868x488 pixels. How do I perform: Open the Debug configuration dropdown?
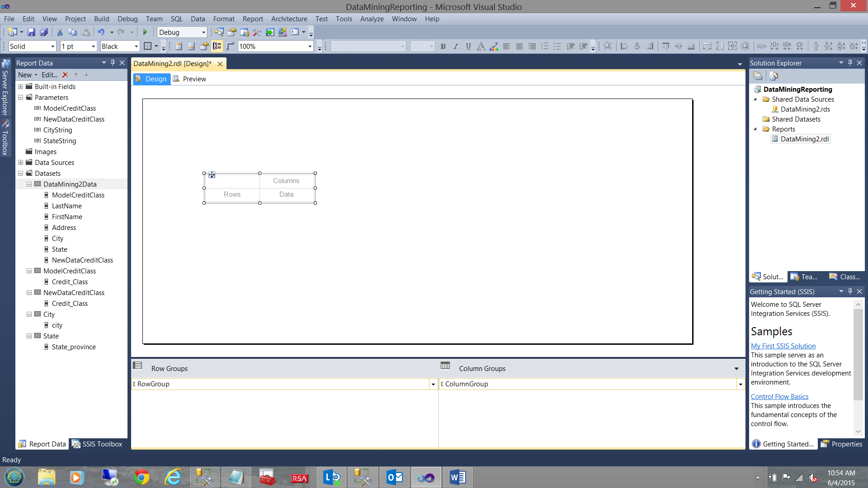click(203, 33)
